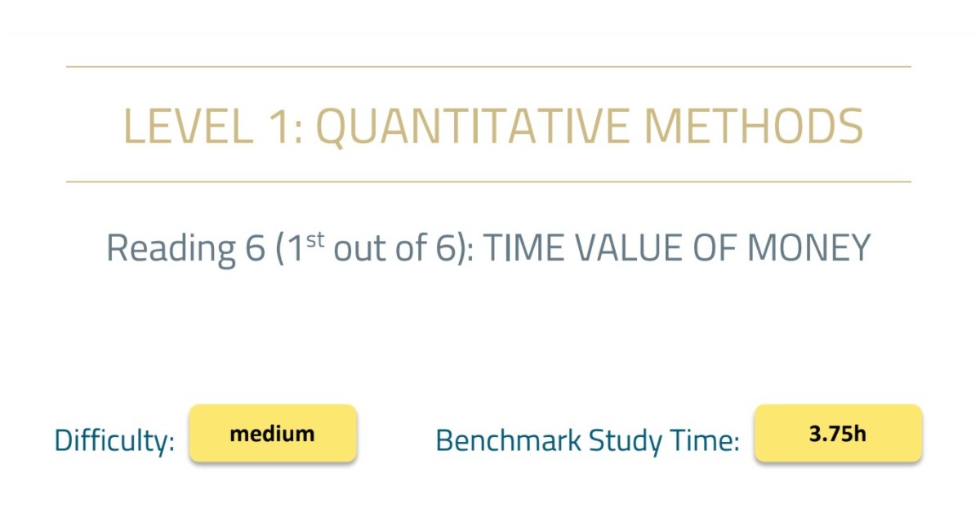Click the (1 numeral before the superscript
Screen dimensions: 980x513
[x=292, y=248]
